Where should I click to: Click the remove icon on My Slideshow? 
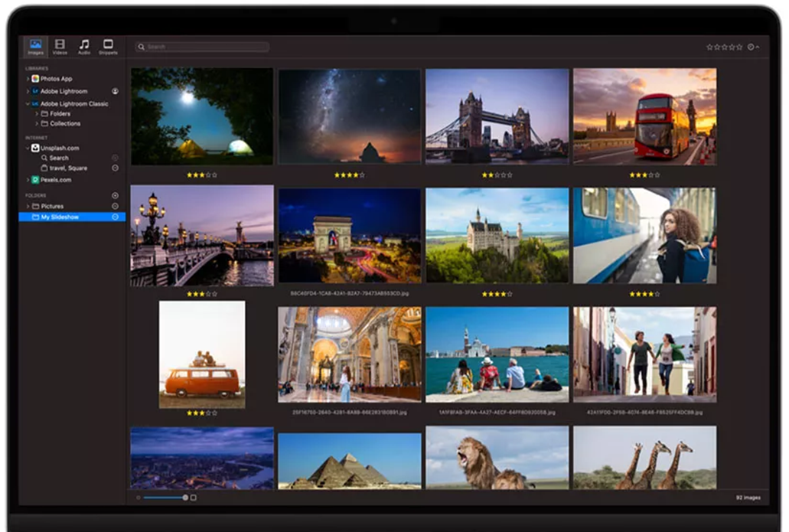point(115,217)
